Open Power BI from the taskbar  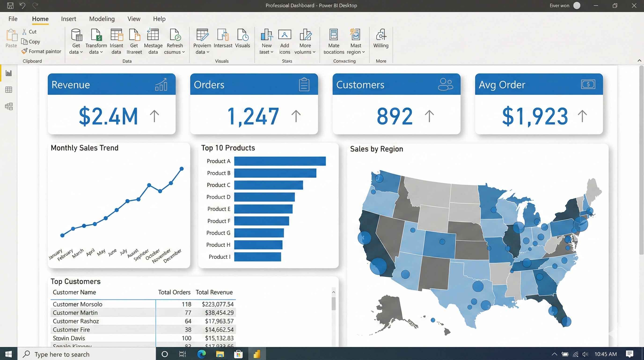256,354
